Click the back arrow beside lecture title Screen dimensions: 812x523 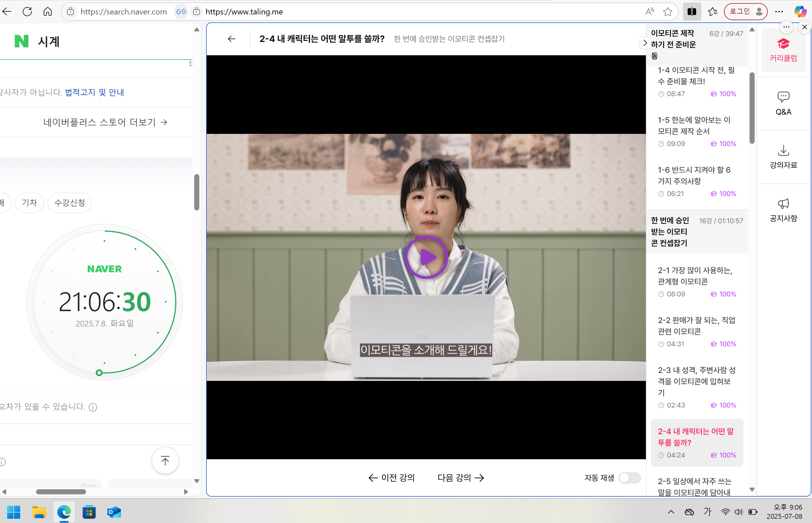(x=231, y=39)
